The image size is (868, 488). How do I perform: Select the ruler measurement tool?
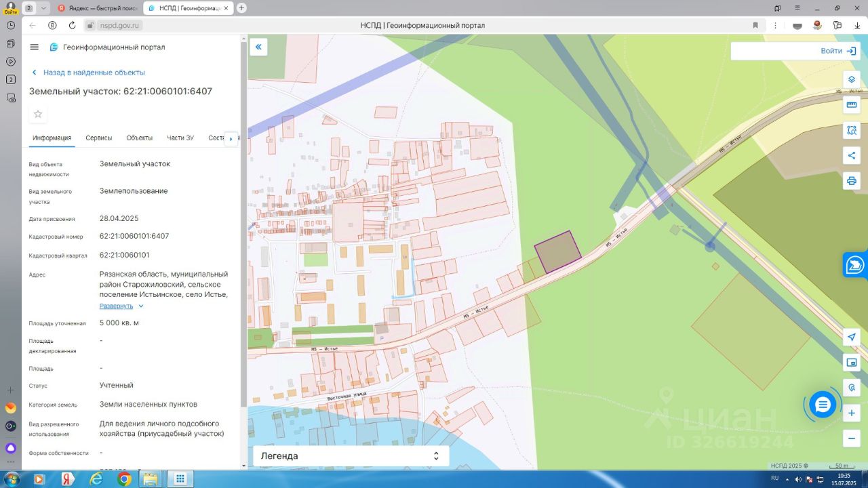(852, 105)
